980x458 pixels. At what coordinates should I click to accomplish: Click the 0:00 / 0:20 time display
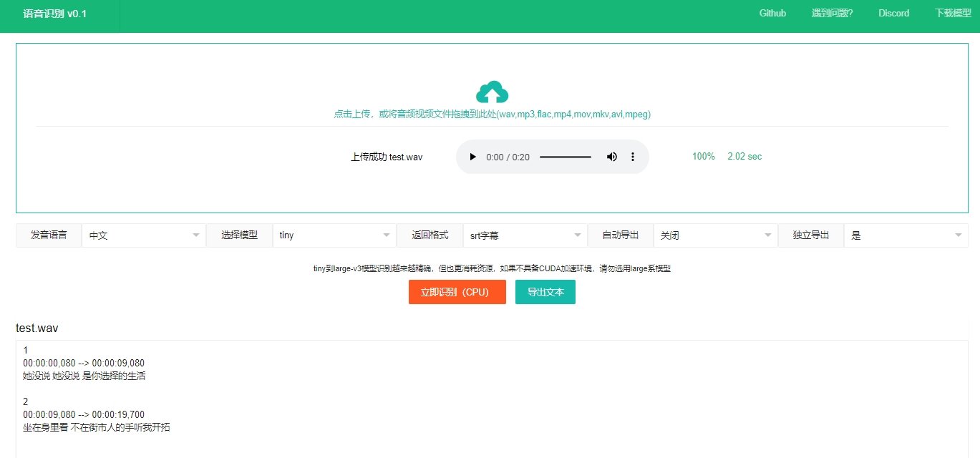tap(508, 157)
